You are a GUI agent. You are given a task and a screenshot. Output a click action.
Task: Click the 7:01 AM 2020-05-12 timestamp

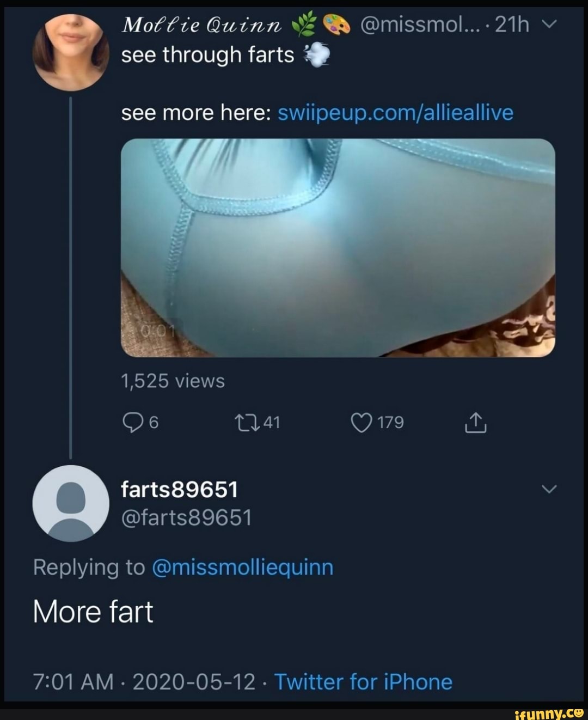pos(144,681)
